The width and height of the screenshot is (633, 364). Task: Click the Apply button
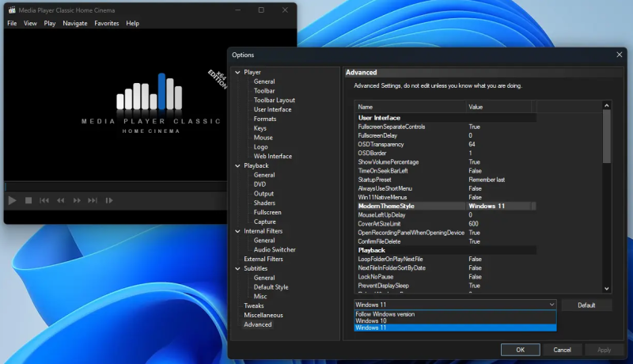(604, 350)
